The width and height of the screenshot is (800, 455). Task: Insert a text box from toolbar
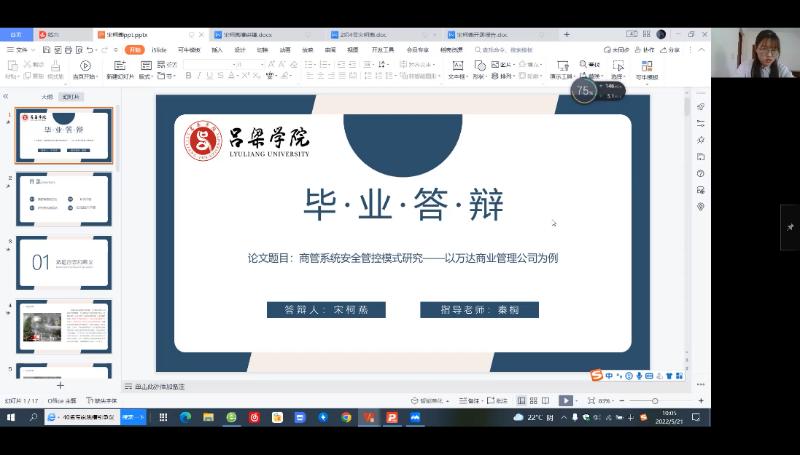click(x=456, y=69)
